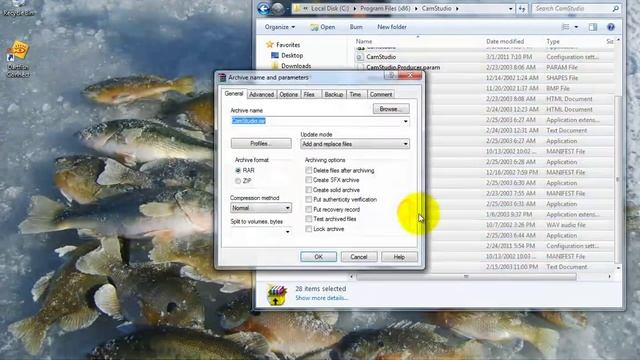This screenshot has height=360, width=640.
Task: Expand the Program Files (x86) breadcrumb arrow
Action: coord(416,9)
